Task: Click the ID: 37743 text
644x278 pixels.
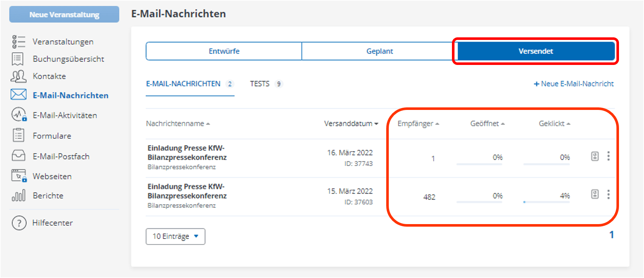Action: 359,163
